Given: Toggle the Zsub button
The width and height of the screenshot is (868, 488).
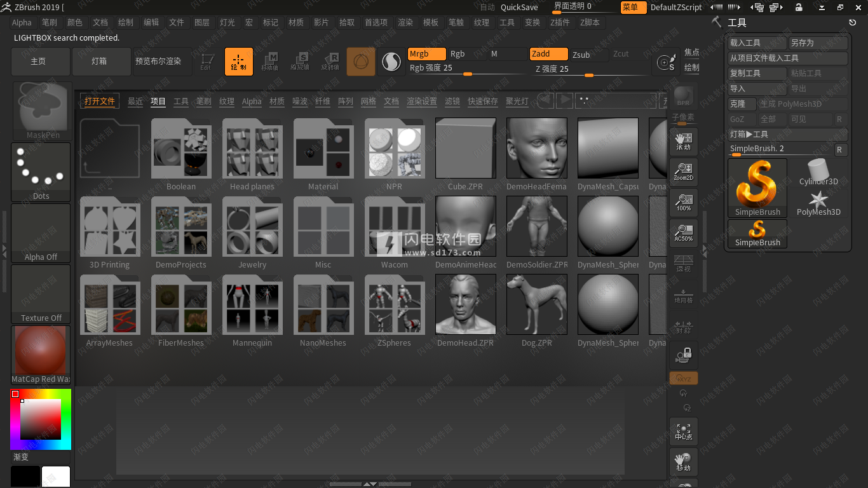Looking at the screenshot, I should click(589, 55).
